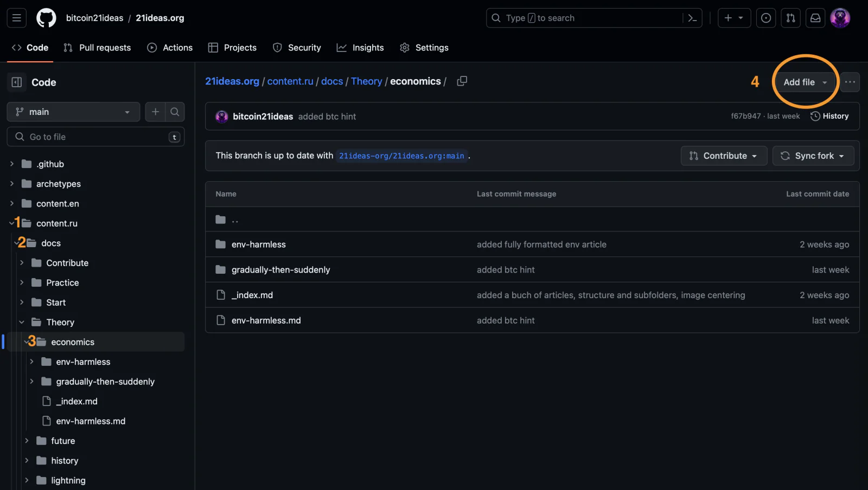Open the Security tab
This screenshot has height=490, width=868.
coord(297,48)
